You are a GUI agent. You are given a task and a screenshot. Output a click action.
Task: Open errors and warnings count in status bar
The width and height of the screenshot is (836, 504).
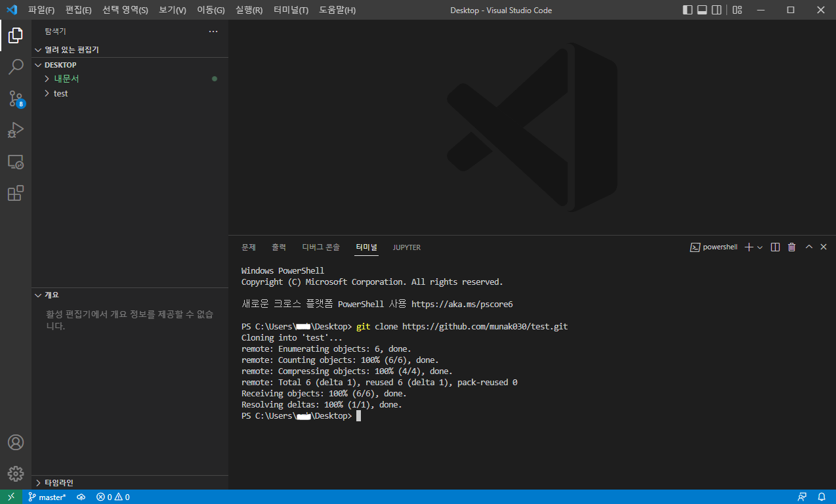(113, 497)
